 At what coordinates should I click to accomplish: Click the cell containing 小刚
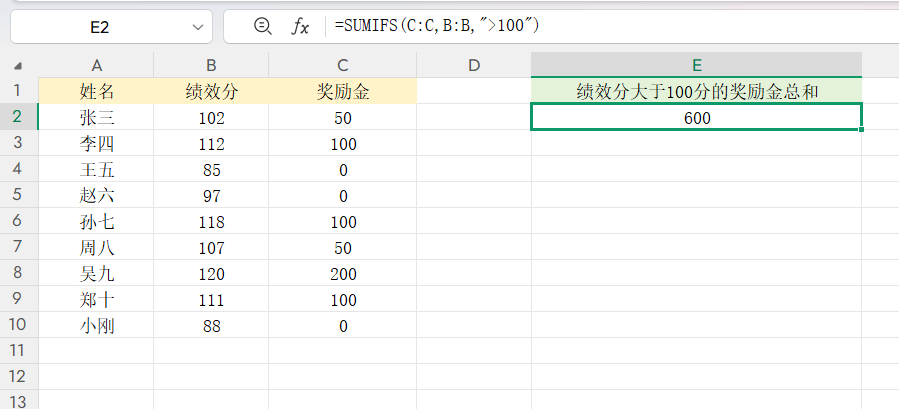click(96, 325)
